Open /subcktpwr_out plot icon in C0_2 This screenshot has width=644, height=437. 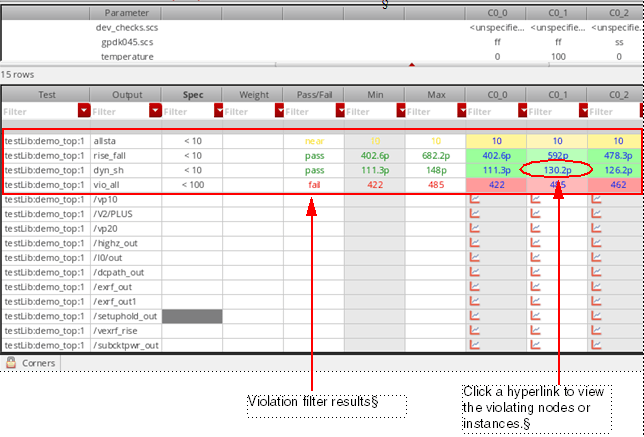(x=596, y=345)
